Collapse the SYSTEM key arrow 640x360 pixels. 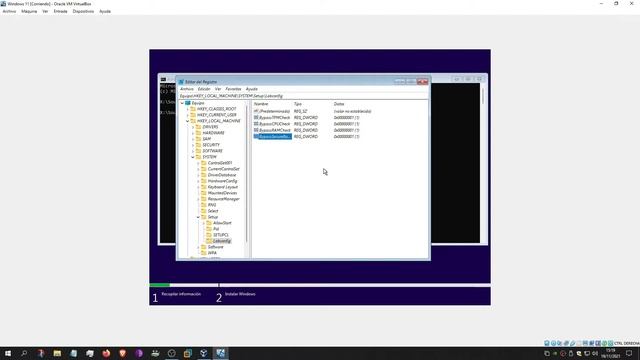(x=193, y=157)
